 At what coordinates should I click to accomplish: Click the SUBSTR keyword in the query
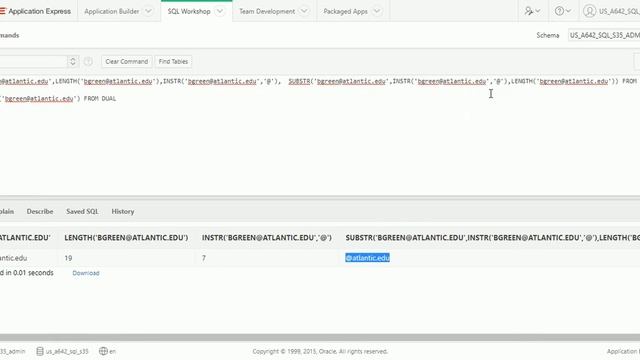[x=299, y=81]
